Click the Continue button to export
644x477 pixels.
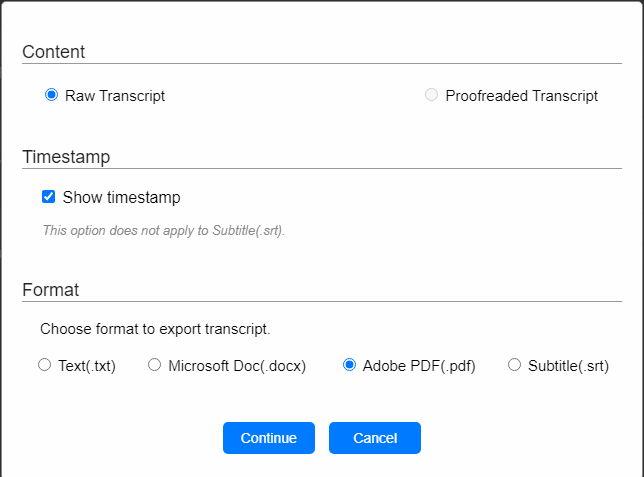click(x=269, y=438)
